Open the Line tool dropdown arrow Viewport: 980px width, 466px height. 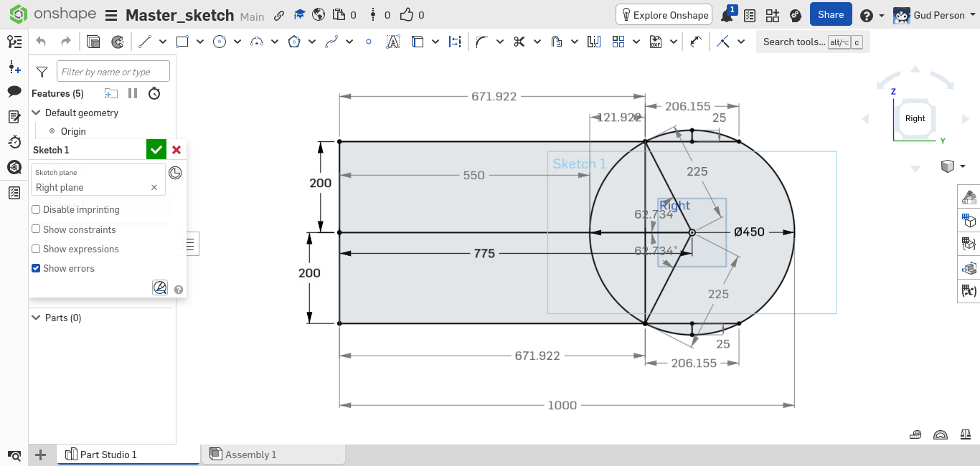pyautogui.click(x=163, y=42)
